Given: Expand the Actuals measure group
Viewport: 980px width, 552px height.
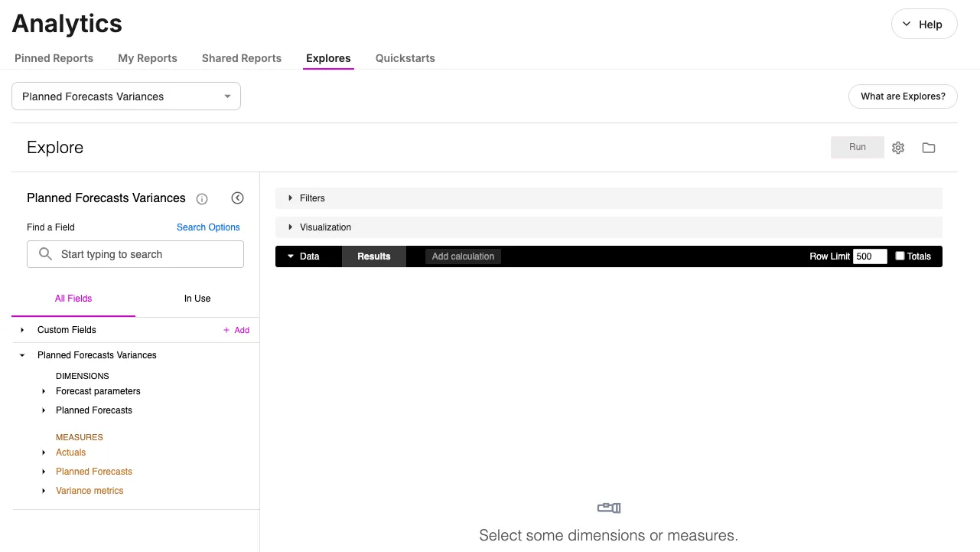Looking at the screenshot, I should (44, 452).
